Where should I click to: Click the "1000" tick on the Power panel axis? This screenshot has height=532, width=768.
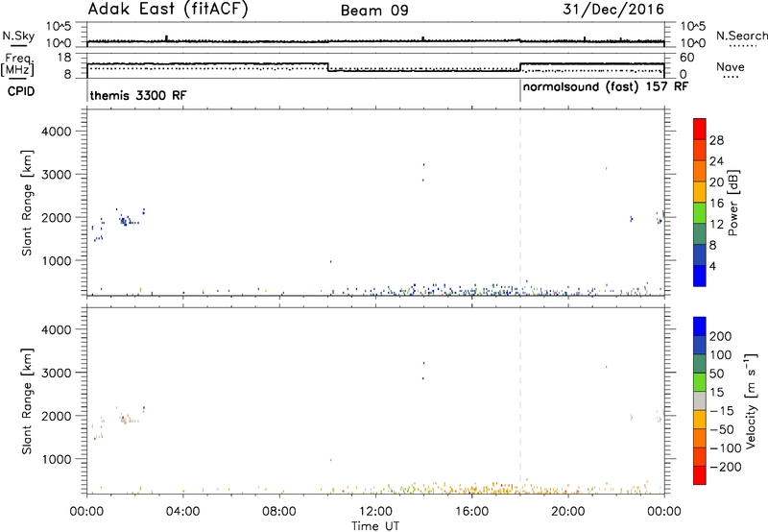tap(57, 260)
